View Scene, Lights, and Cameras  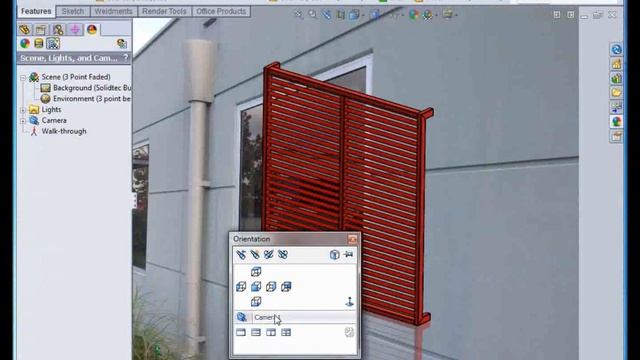(53, 43)
